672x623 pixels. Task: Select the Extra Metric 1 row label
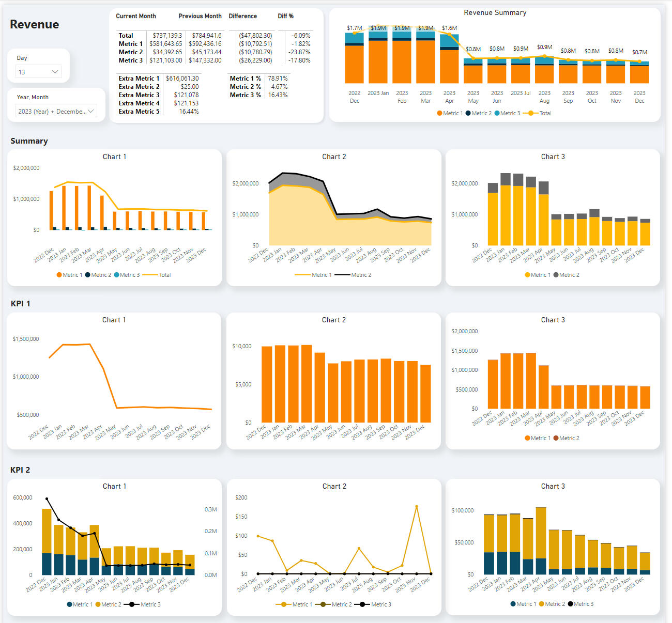coord(139,79)
